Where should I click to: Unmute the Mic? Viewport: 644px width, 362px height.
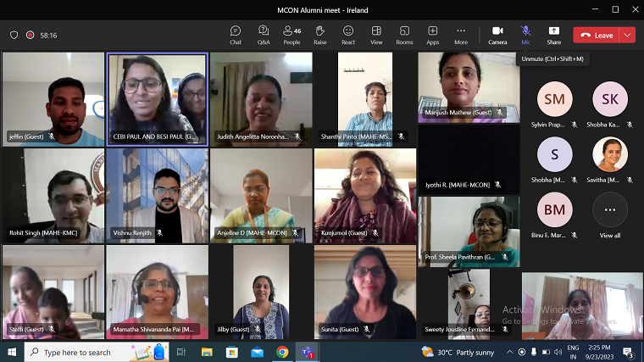click(525, 34)
